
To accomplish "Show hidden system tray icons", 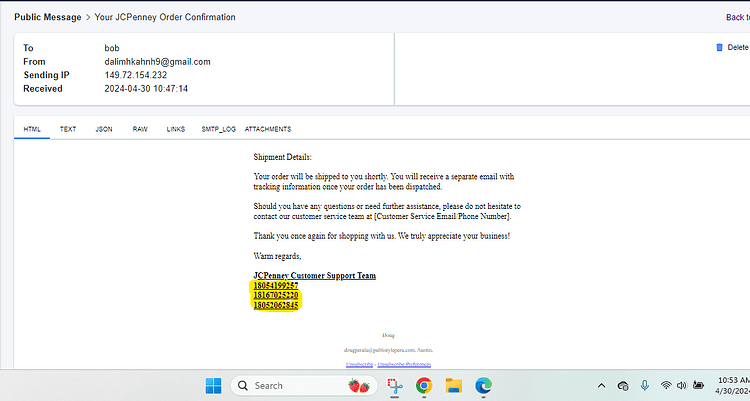I will tap(601, 386).
